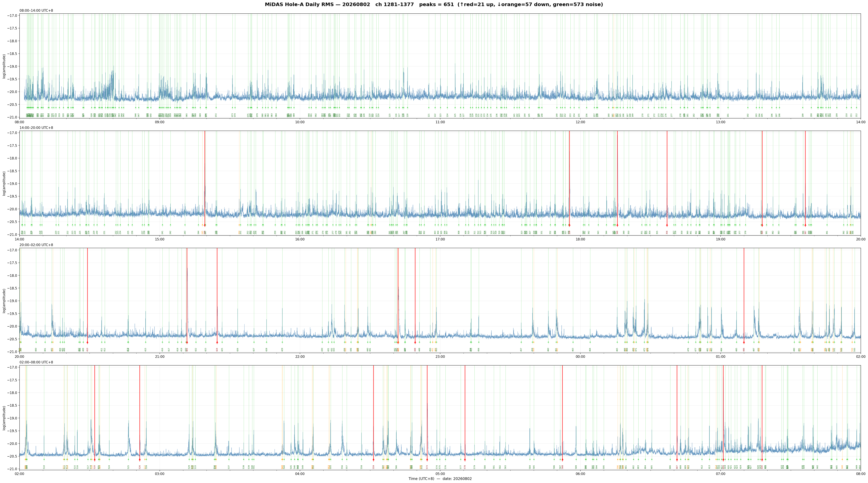Viewport: 868px width, 483px height.
Task: Pick the red peak marker labeled 573
Action: point(427,459)
